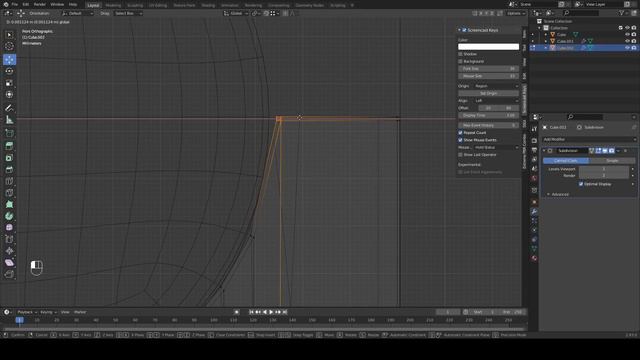The height and width of the screenshot is (360, 640).
Task: Select the Rip Region tool
Action: pyautogui.click(x=9, y=274)
